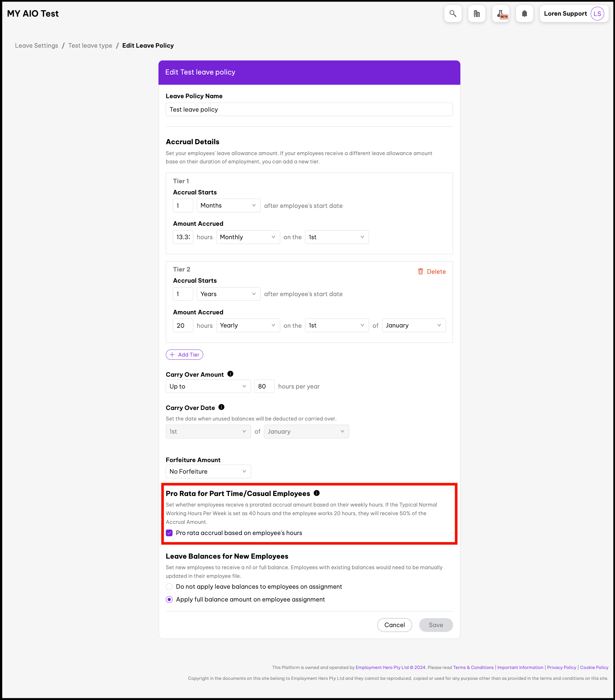The height and width of the screenshot is (700, 615).
Task: Select Do not apply leave balances option
Action: [x=169, y=587]
